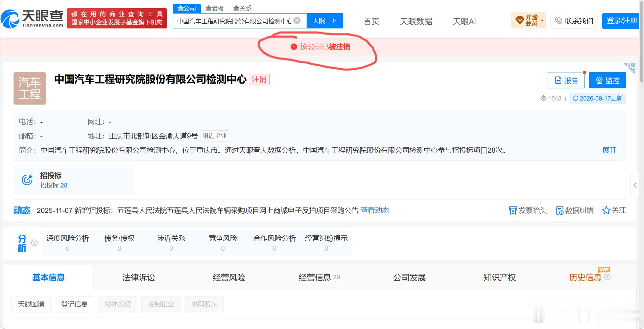Image resolution: width=644 pixels, height=329 pixels.
Task: Open the 知识产权 tab
Action: click(499, 278)
